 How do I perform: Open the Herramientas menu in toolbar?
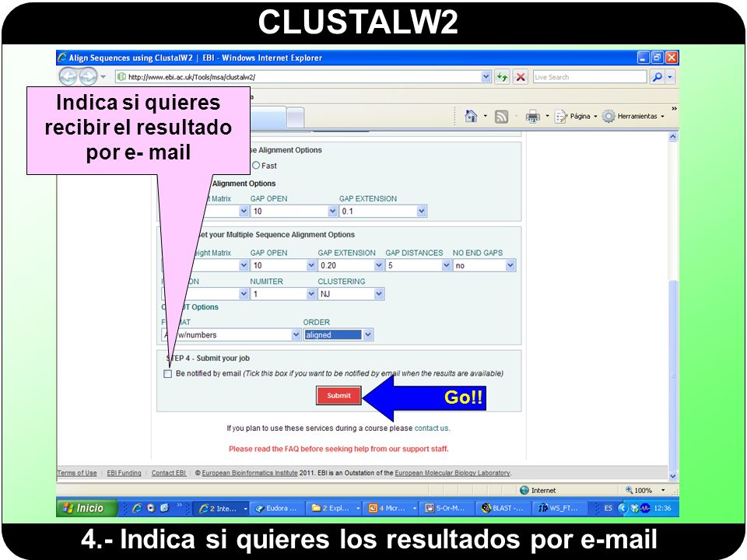[633, 116]
